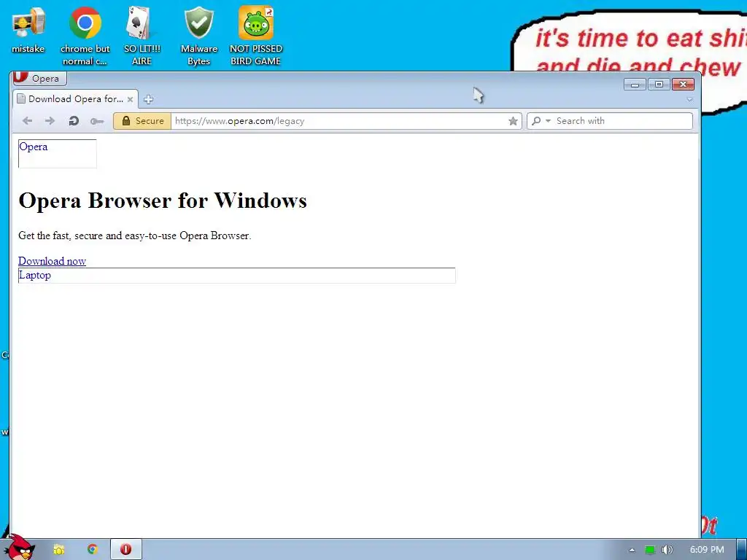Open the Opera menu button

pyautogui.click(x=39, y=78)
